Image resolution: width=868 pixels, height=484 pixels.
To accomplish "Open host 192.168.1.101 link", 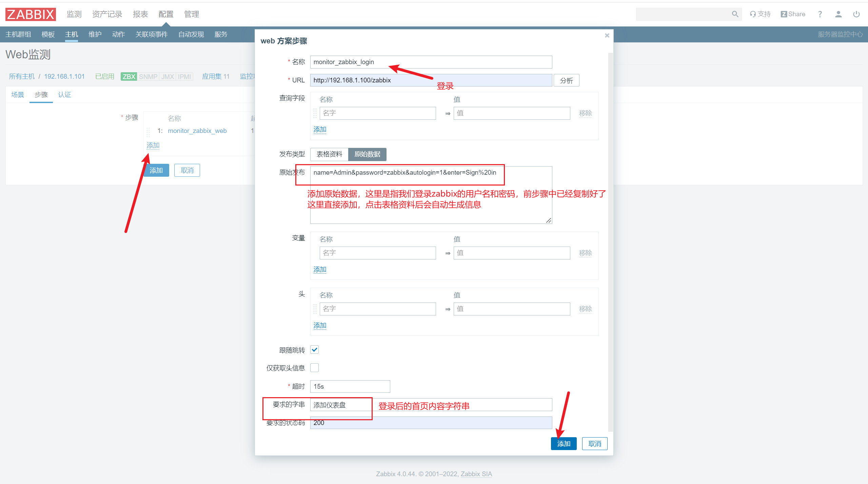I will tap(64, 76).
